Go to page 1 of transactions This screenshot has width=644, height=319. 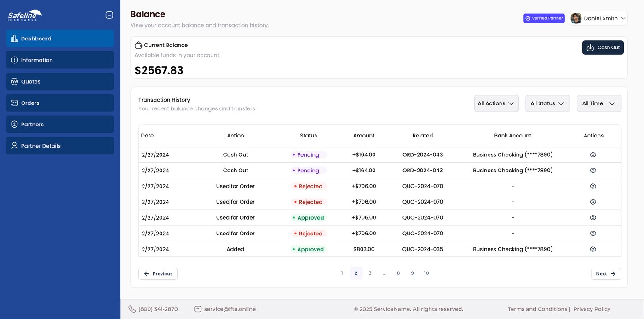click(x=342, y=273)
